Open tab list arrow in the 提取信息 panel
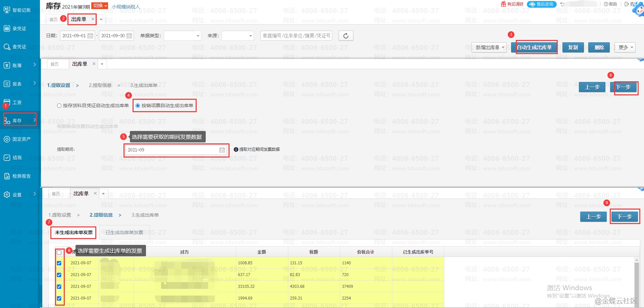 pos(103,194)
